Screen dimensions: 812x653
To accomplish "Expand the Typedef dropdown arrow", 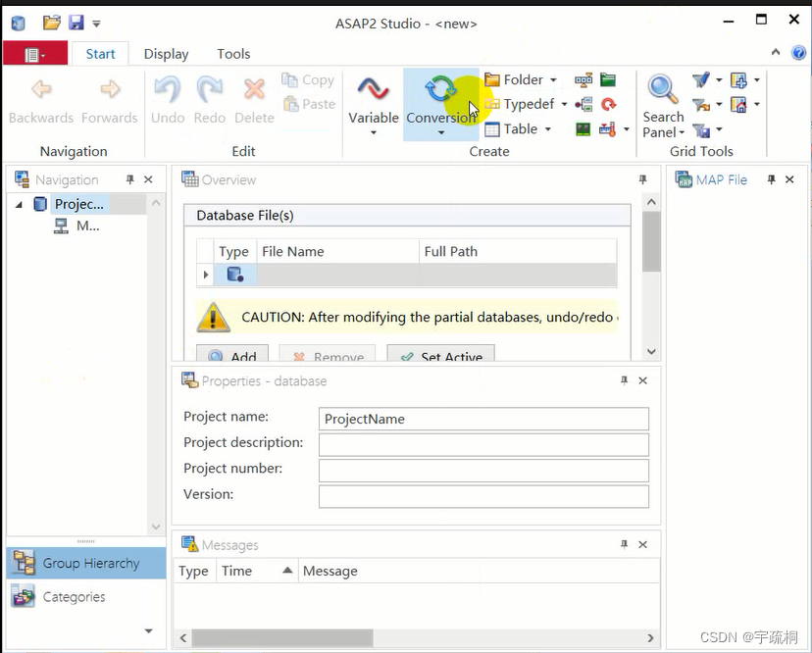I will tap(564, 104).
